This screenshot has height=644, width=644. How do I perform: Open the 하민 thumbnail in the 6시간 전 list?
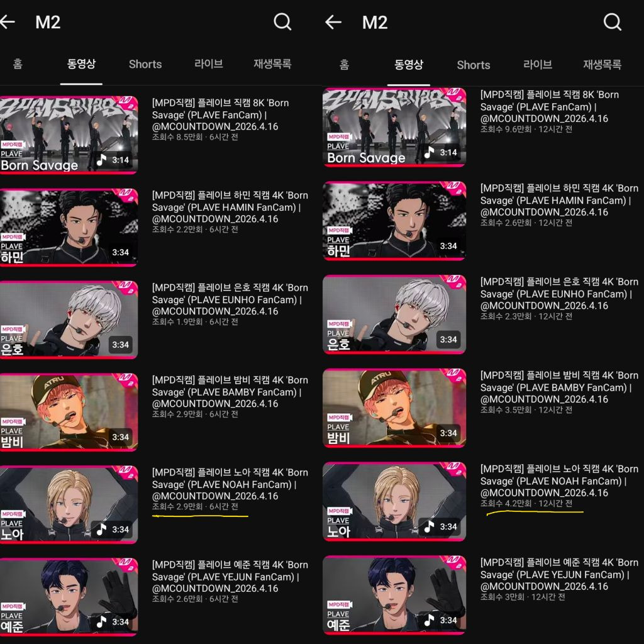click(x=68, y=227)
